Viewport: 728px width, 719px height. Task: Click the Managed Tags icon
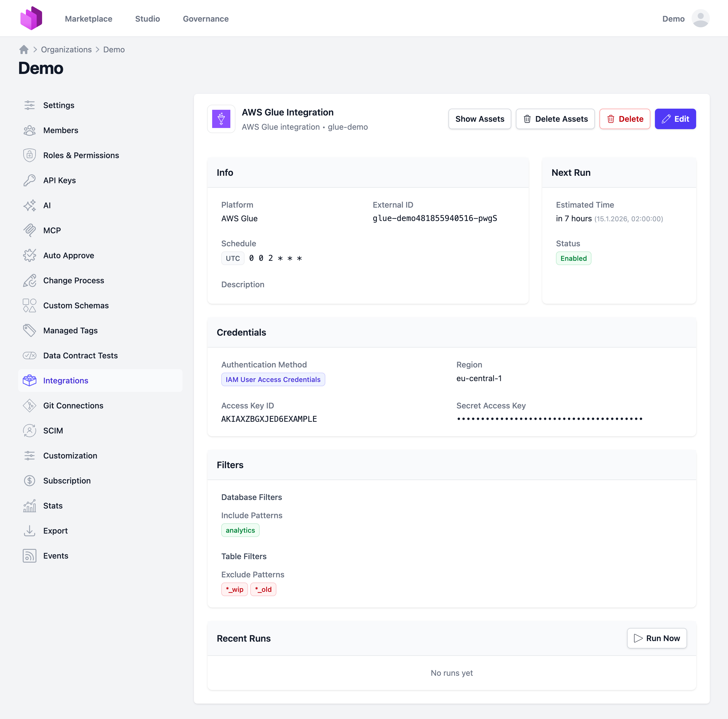point(30,330)
